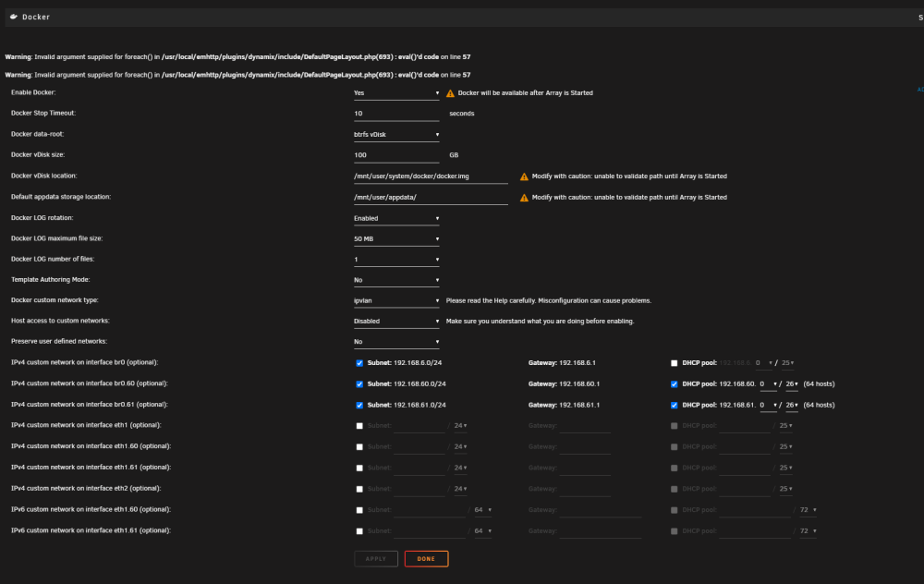The image size is (924, 584).
Task: Click the APPLY button
Action: 376,559
